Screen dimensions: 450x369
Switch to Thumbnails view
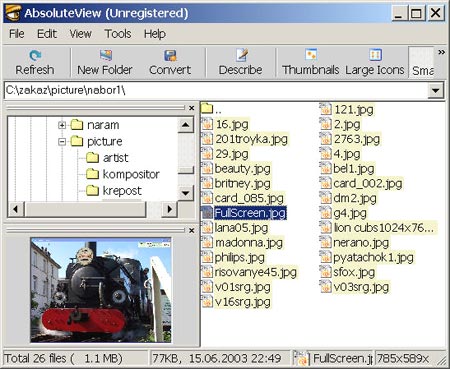point(311,55)
